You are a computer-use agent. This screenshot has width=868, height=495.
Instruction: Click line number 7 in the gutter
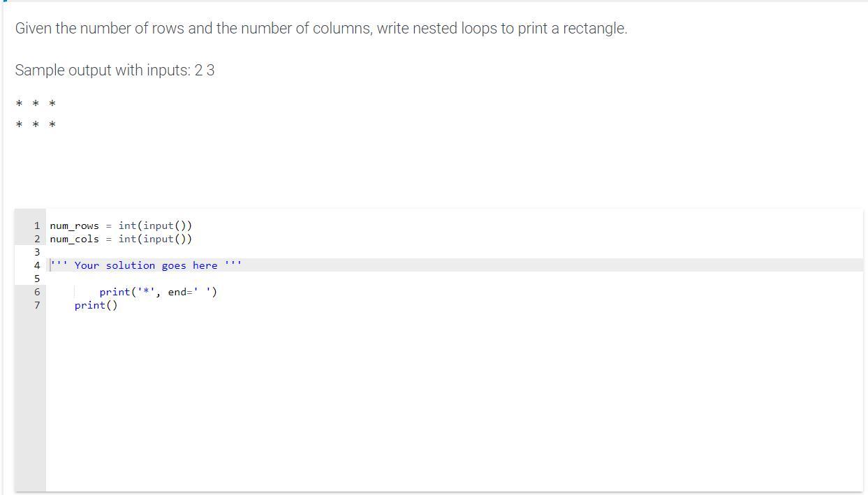[36, 305]
